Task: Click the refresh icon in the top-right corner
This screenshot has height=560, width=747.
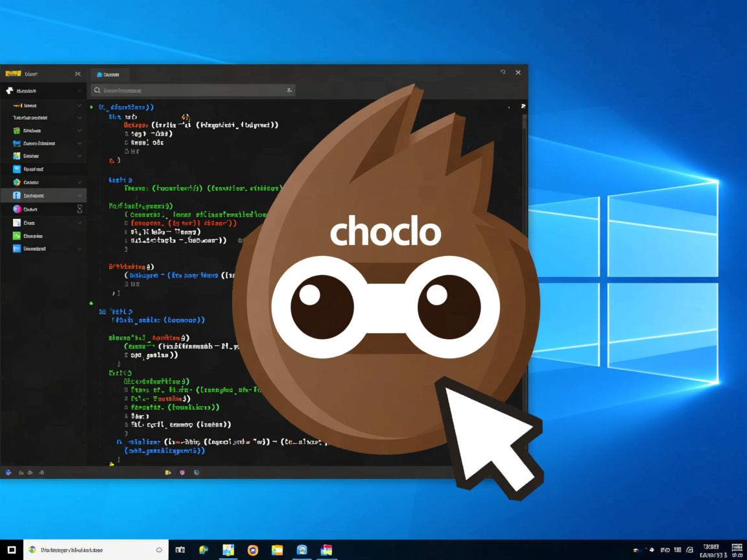Action: (x=503, y=73)
